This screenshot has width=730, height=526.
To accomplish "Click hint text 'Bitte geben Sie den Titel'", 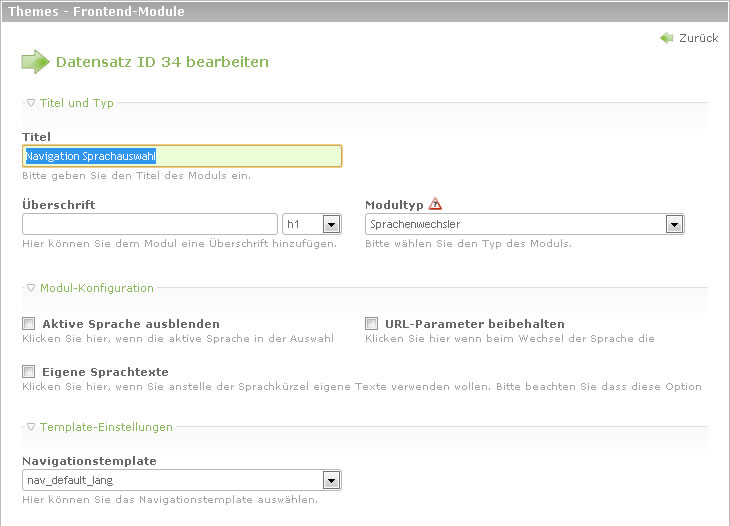I will tap(136, 176).
